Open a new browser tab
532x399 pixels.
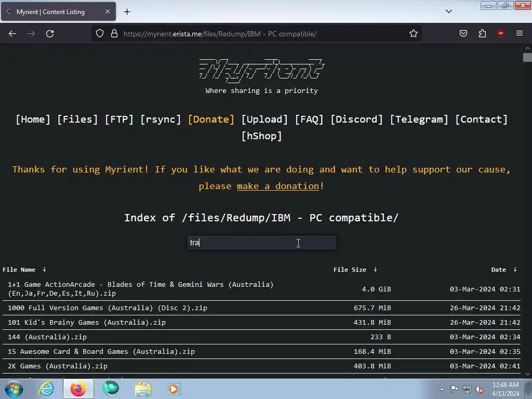(127, 12)
